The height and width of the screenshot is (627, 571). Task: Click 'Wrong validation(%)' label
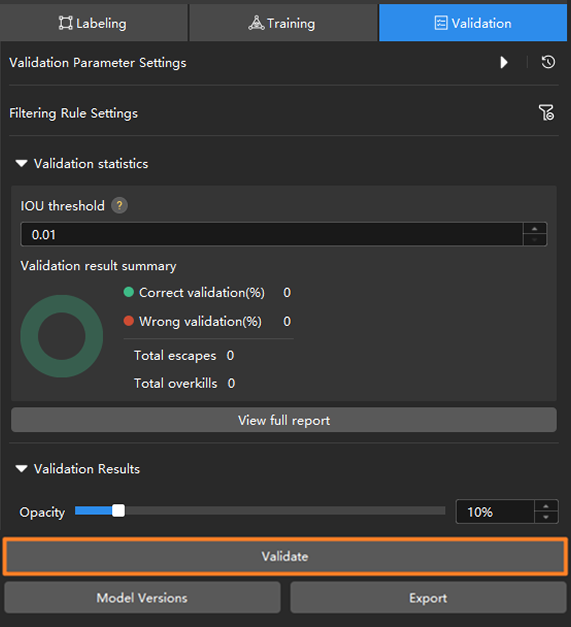[200, 321]
